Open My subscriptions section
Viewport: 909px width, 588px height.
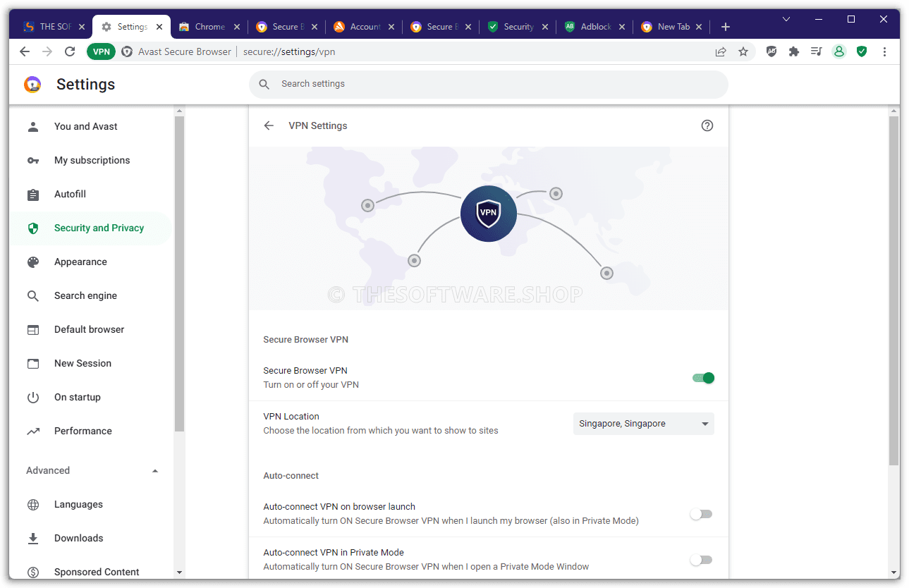point(90,160)
